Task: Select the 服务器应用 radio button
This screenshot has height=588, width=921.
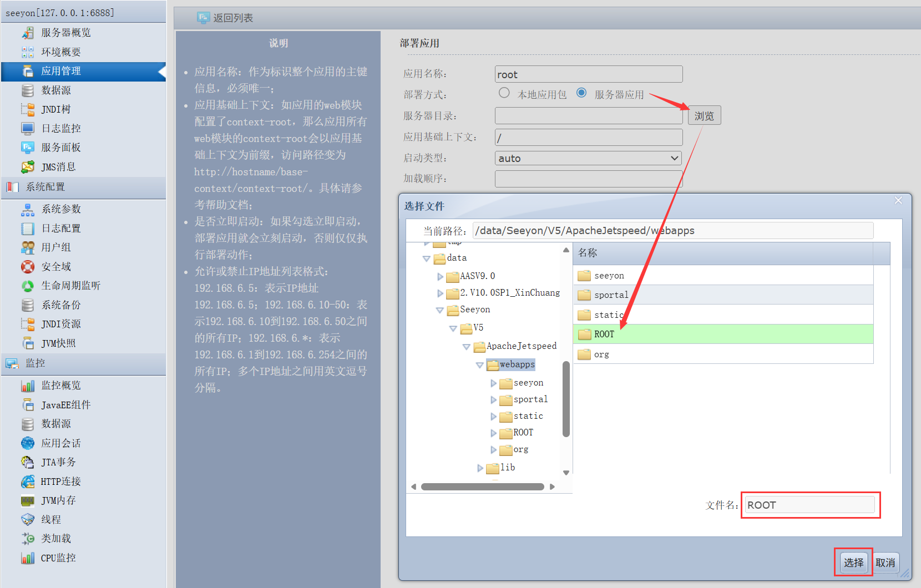Action: (x=581, y=93)
